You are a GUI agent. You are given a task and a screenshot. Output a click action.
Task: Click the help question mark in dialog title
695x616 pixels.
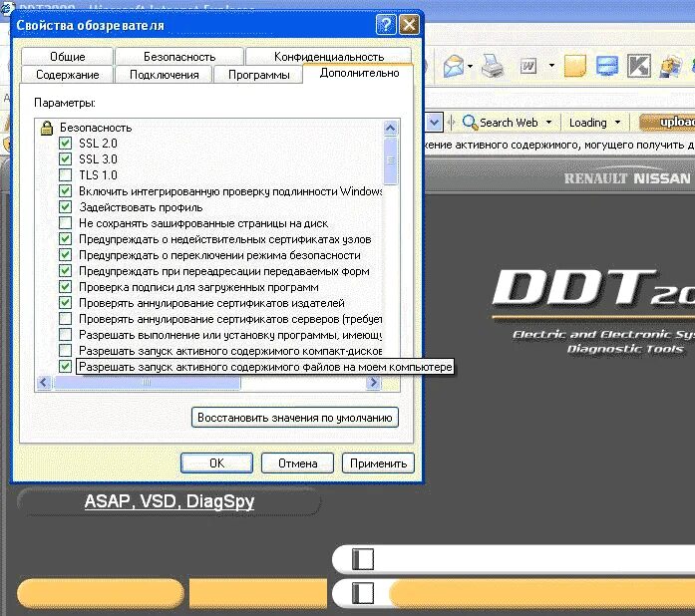[385, 24]
